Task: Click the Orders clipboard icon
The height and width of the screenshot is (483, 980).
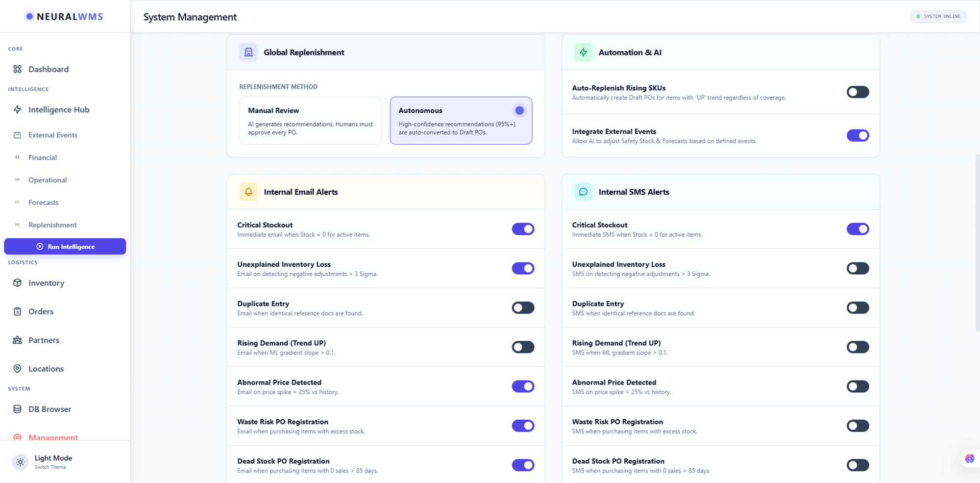Action: pyautogui.click(x=17, y=311)
